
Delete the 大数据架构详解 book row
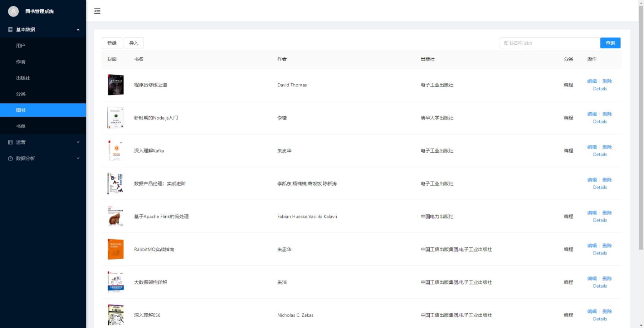[607, 278]
